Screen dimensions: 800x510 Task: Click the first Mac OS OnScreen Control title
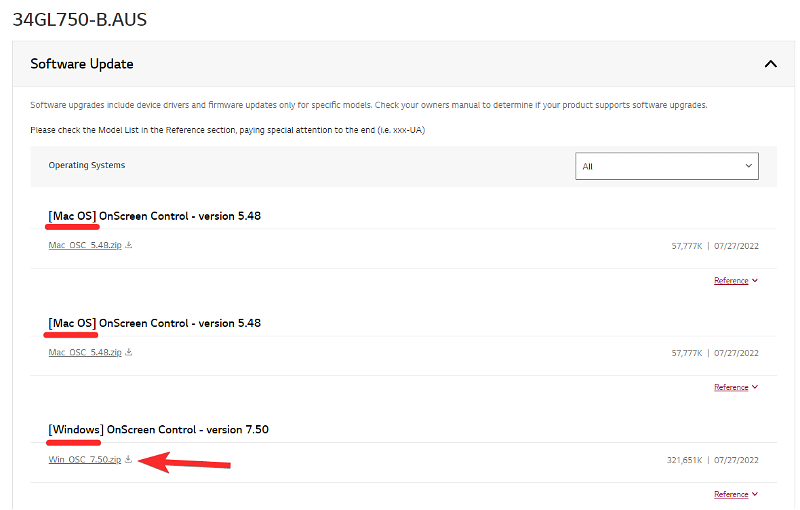[154, 216]
